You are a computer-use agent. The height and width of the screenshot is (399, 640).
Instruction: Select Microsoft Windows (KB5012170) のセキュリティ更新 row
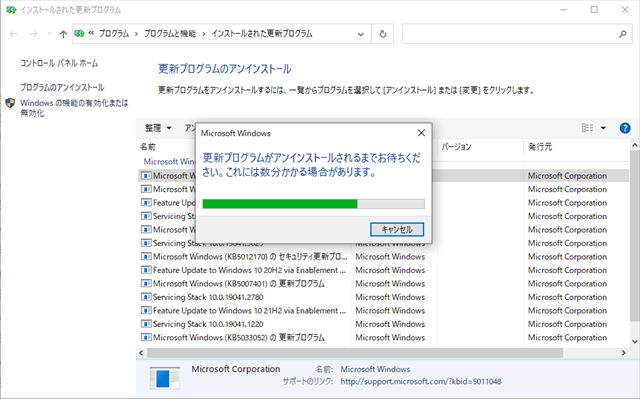click(x=384, y=257)
